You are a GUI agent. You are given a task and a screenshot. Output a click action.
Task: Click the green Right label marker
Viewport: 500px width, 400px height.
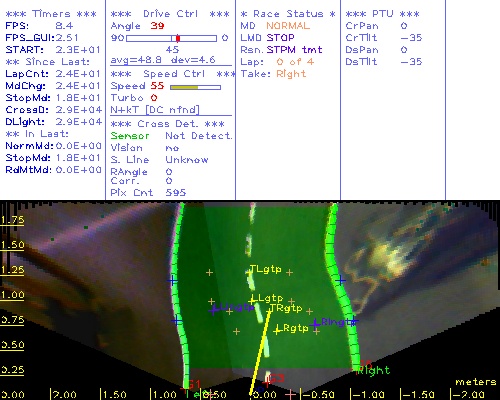coord(373,370)
